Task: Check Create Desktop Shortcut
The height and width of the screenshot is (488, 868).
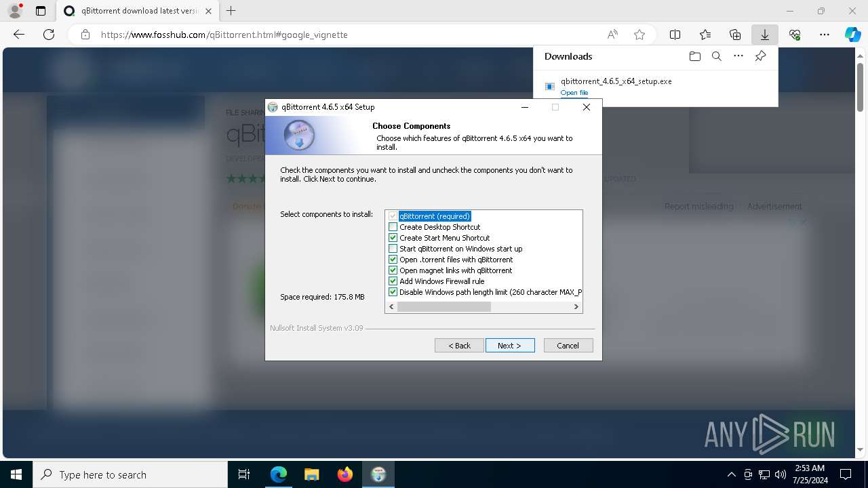Action: (x=393, y=227)
